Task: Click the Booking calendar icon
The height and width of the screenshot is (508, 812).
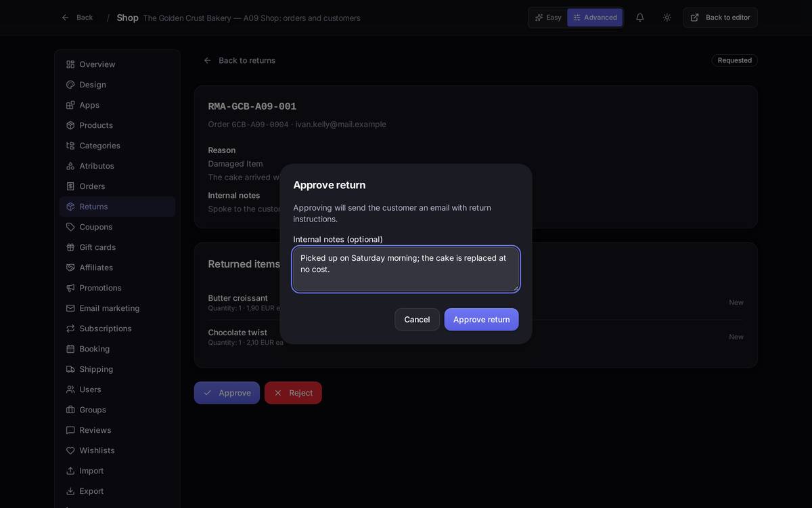Action: 70,349
